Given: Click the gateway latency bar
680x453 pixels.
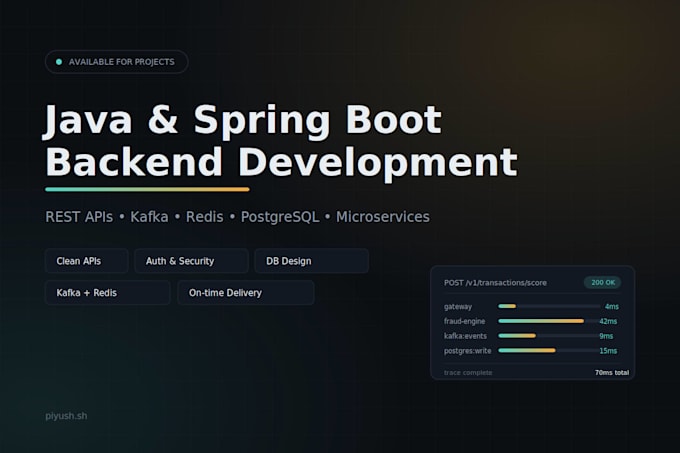Looking at the screenshot, I should pos(549,306).
